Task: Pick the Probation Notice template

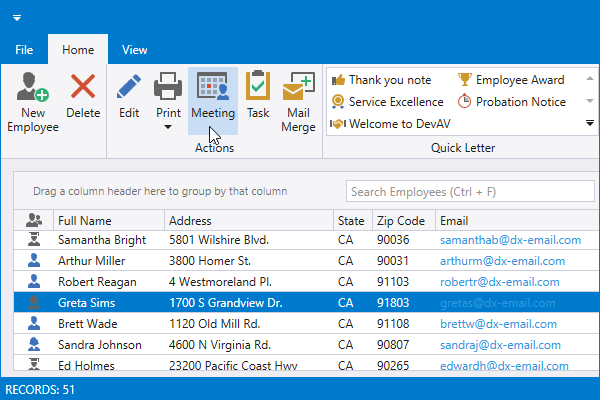Action: 511,102
